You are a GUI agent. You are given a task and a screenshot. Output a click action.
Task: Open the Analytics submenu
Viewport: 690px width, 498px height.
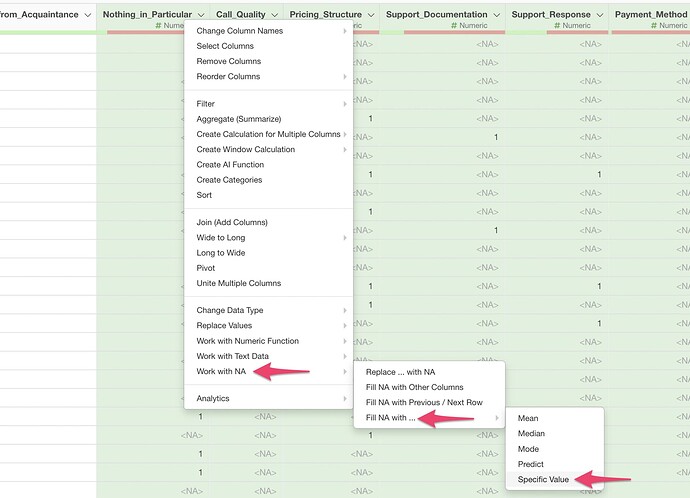coord(213,398)
